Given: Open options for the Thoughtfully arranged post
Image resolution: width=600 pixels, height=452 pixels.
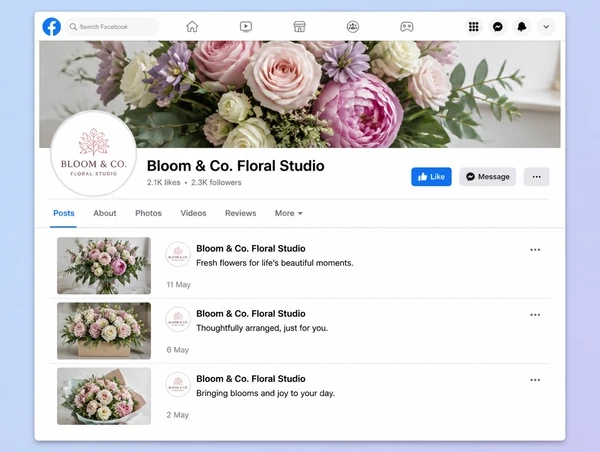Looking at the screenshot, I should [x=535, y=315].
